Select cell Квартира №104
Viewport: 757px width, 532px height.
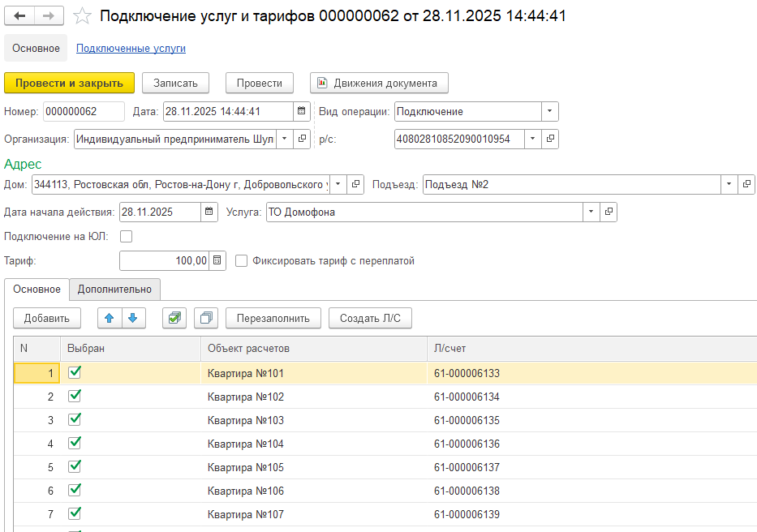click(x=314, y=444)
